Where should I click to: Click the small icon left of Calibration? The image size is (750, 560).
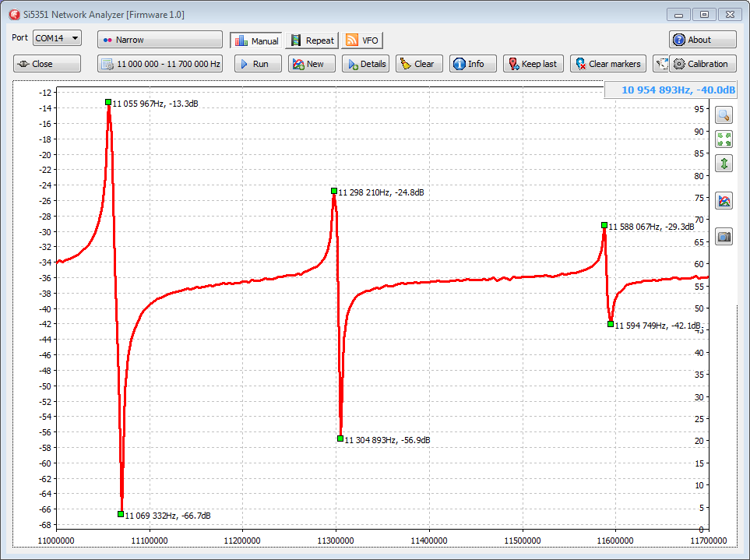click(660, 64)
